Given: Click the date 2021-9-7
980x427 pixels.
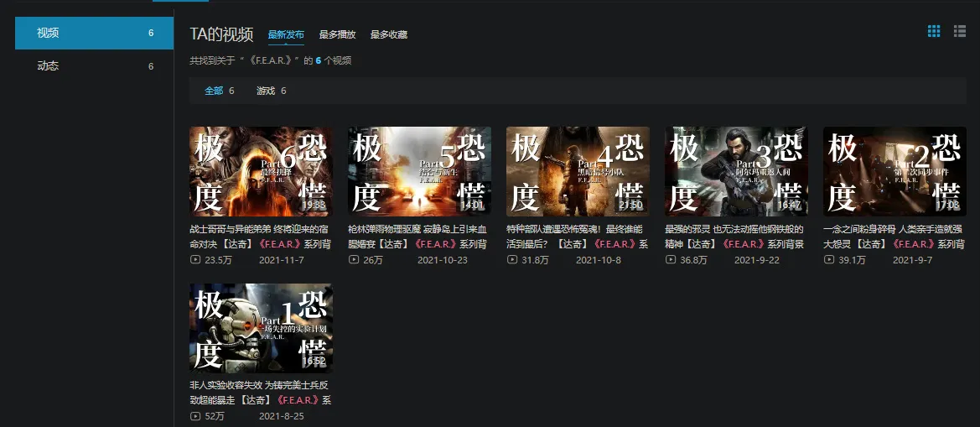Looking at the screenshot, I should point(912,260).
